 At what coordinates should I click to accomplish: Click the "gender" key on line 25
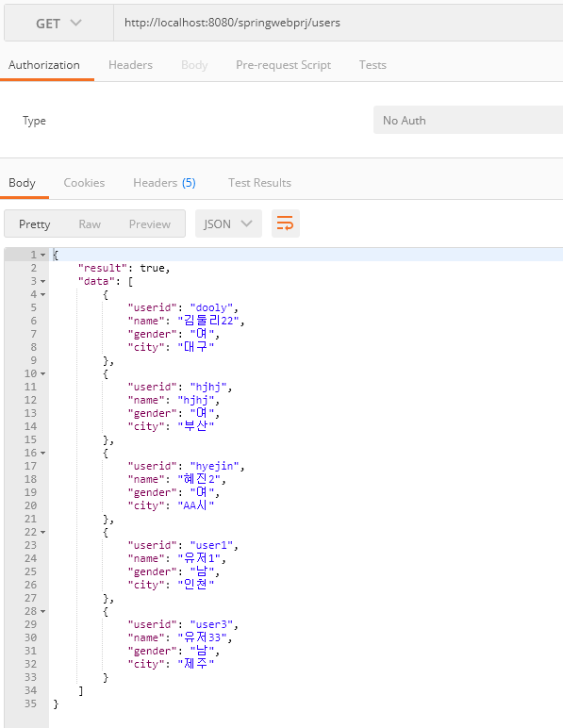[x=152, y=572]
